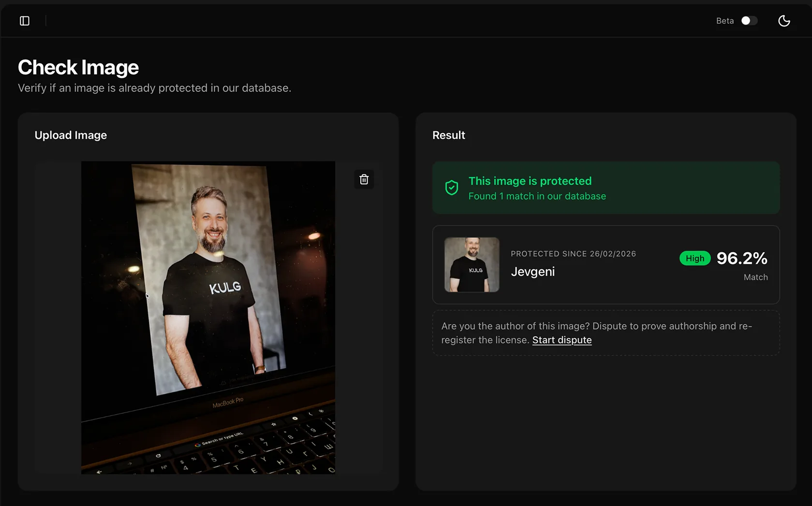Open the matched Jevgeni thumbnail

pos(472,264)
